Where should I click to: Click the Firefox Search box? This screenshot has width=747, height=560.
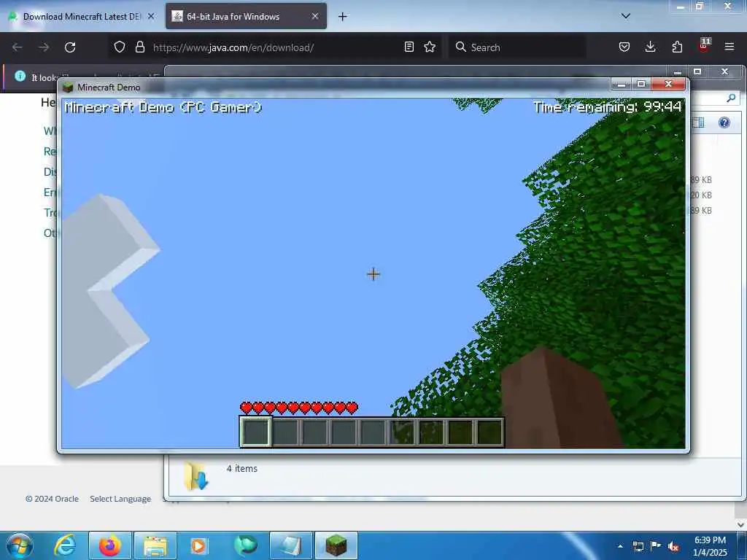pos(518,47)
